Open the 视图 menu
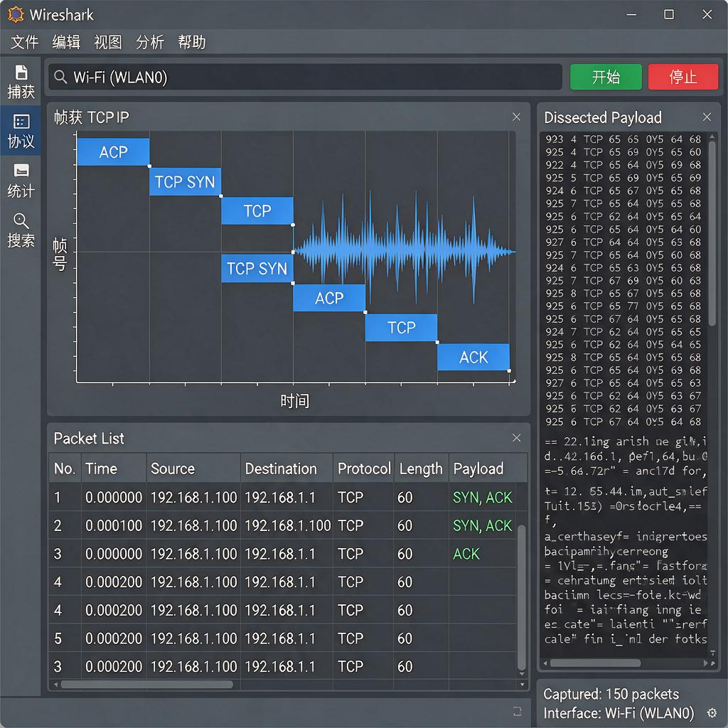The width and height of the screenshot is (728, 728). click(108, 42)
